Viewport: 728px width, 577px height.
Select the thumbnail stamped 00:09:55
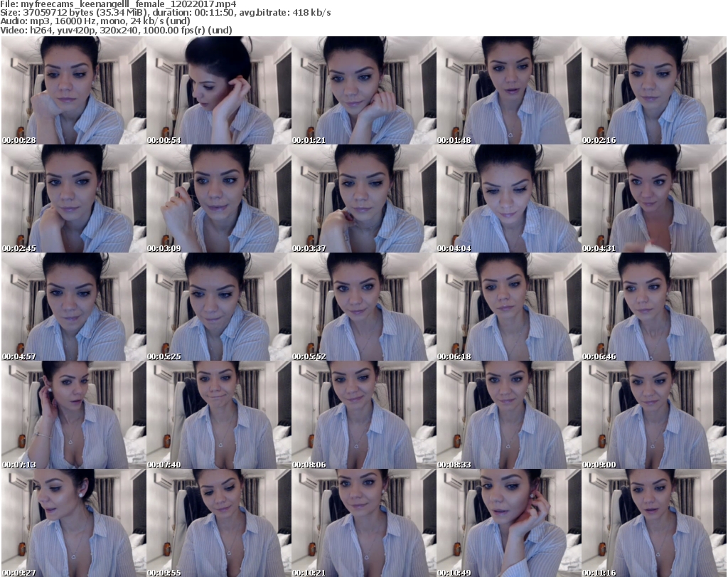[219, 523]
